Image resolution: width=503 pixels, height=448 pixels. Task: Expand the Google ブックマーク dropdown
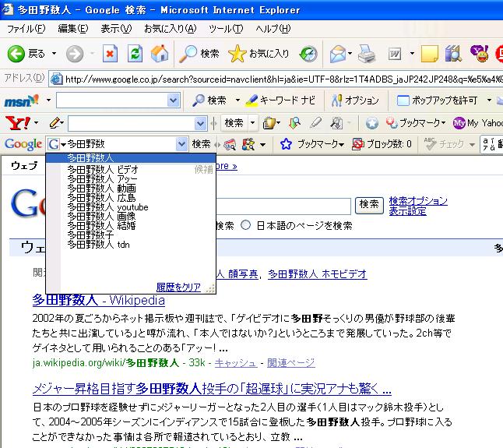(341, 145)
